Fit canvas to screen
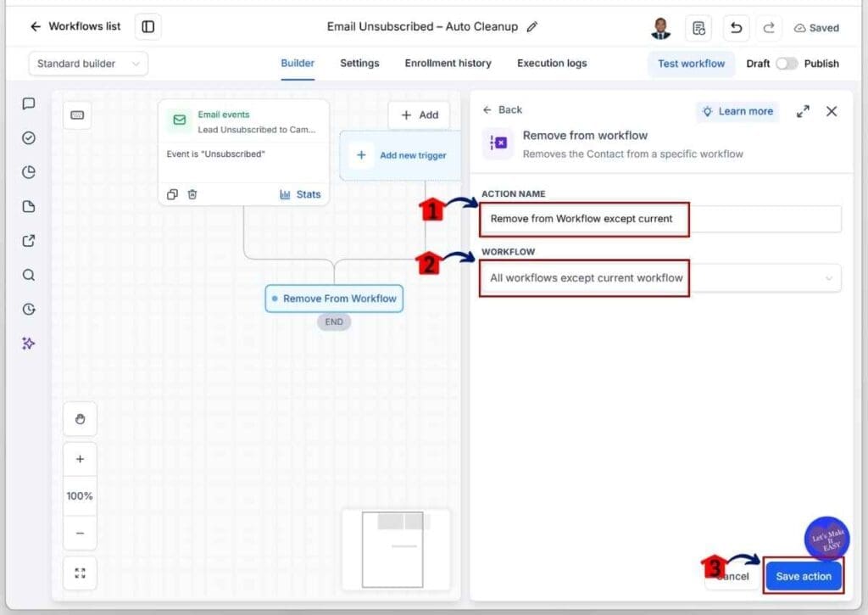868x615 pixels. click(x=81, y=573)
